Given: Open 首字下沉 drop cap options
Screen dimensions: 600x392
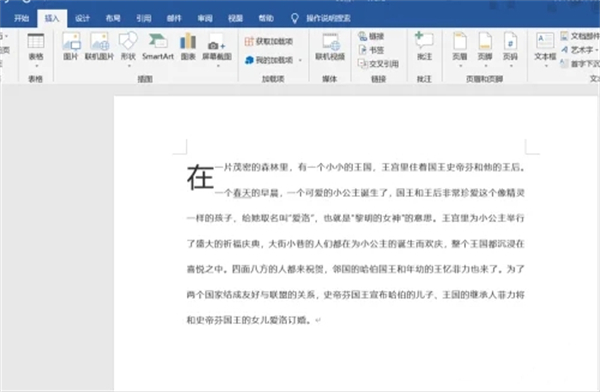Looking at the screenshot, I should 580,64.
